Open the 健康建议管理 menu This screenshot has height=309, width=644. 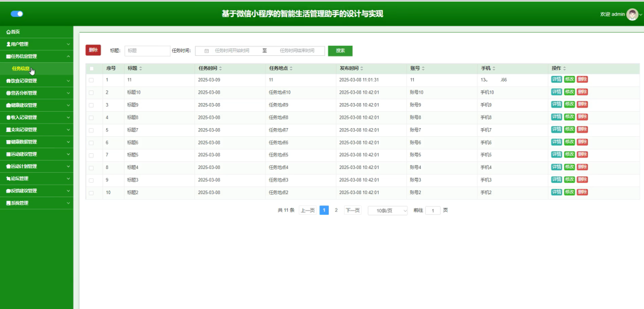tap(36, 106)
